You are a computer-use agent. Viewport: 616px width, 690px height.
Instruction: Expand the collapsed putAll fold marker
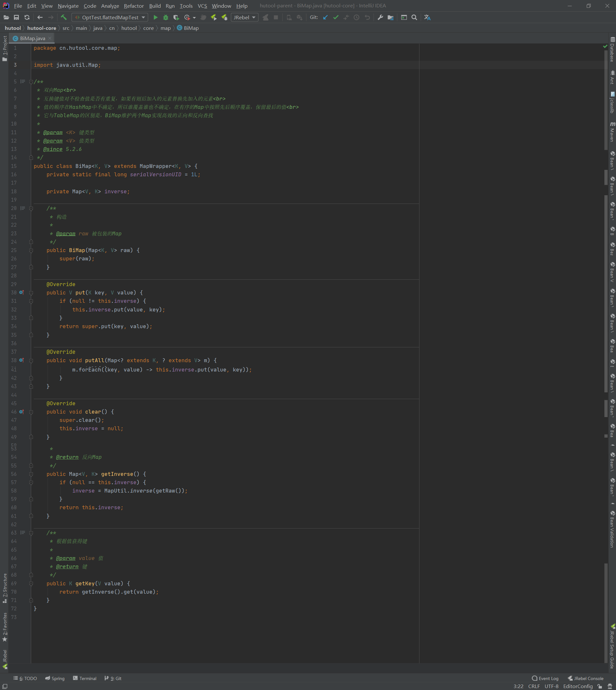[31, 361]
